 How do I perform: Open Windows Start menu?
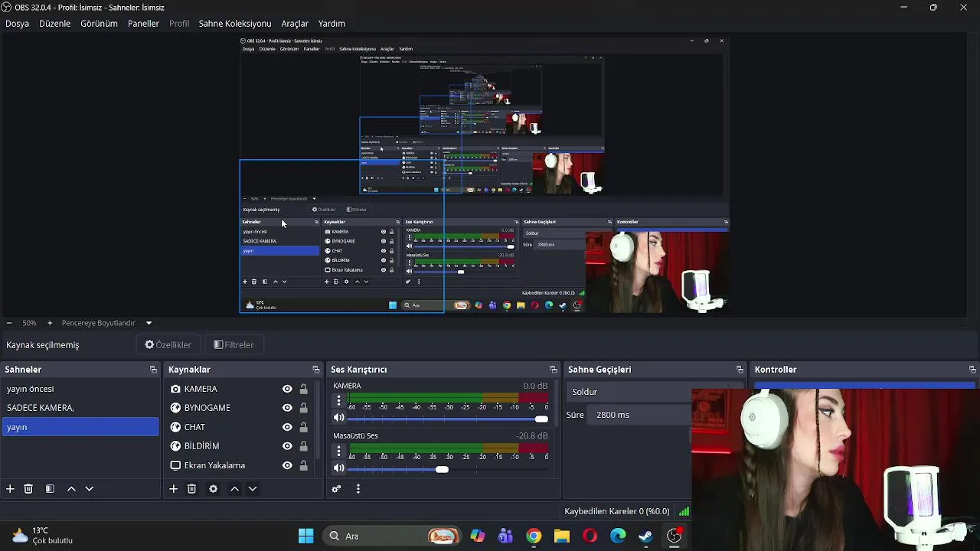coord(305,536)
